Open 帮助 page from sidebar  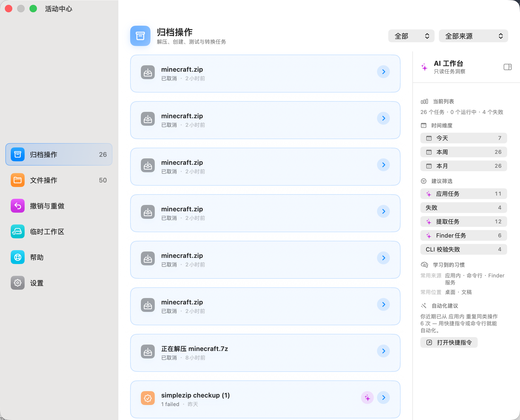[x=59, y=257]
